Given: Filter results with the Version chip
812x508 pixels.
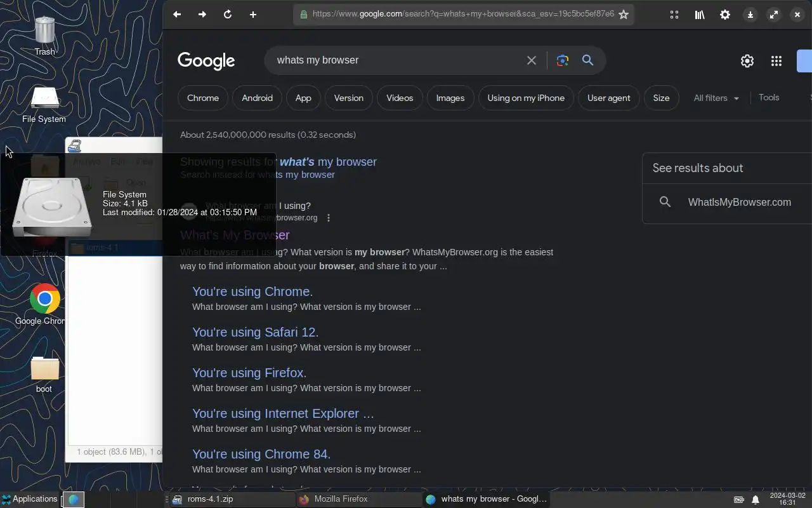Looking at the screenshot, I should point(349,98).
